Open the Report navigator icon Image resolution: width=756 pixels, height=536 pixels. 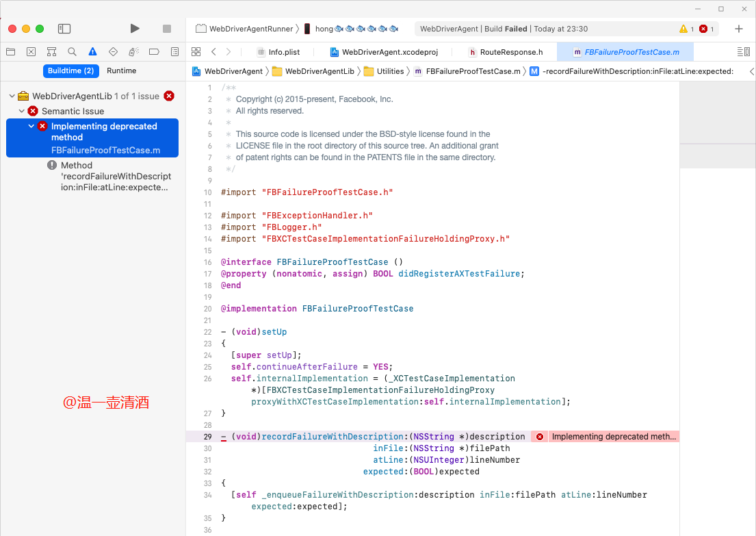174,51
